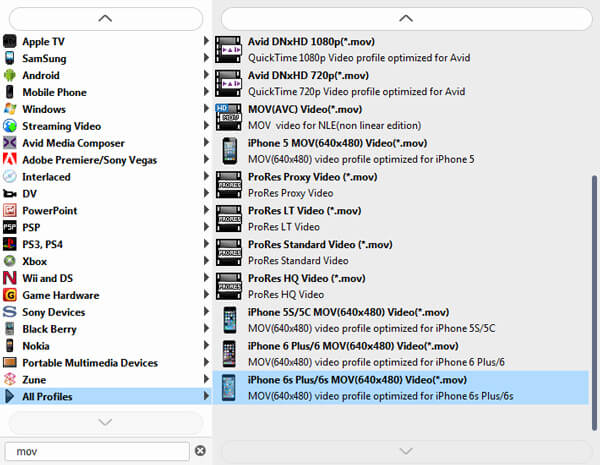
Task: Open the Streaming Video category
Action: click(x=106, y=126)
